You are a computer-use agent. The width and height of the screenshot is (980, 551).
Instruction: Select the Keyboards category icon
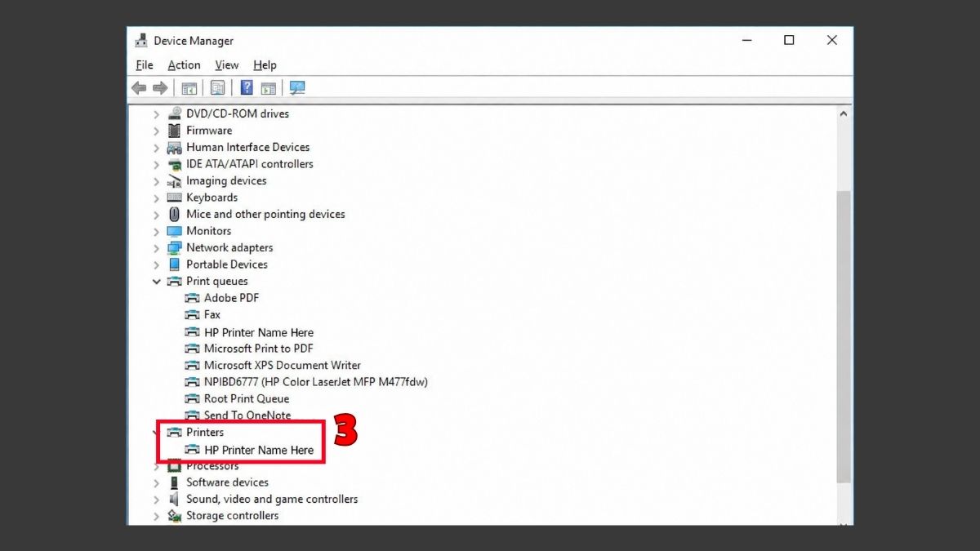point(174,198)
